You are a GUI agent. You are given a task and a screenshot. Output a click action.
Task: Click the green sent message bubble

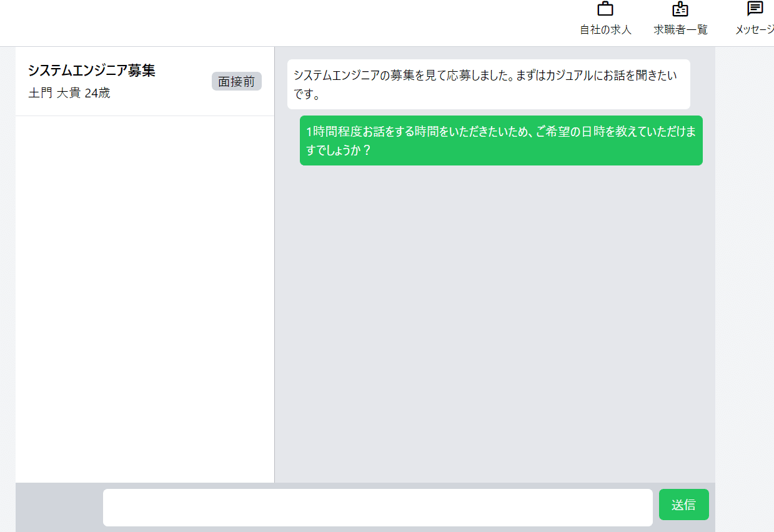pyautogui.click(x=500, y=140)
